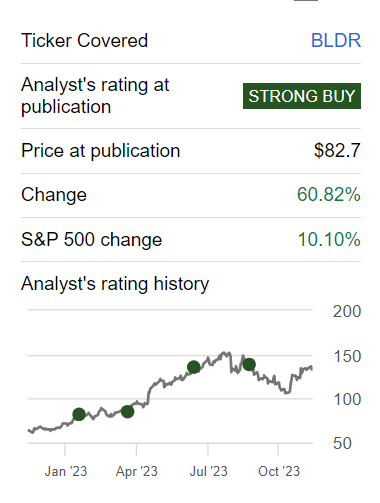Click the $82.7 price at publication value
Screen dimensions: 380x503
pyautogui.click(x=337, y=151)
